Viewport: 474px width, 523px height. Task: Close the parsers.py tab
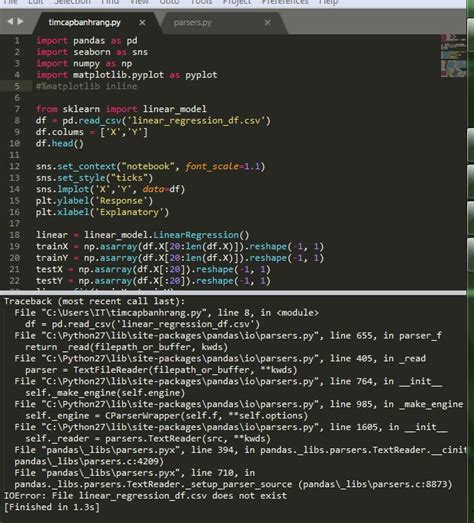click(x=268, y=23)
